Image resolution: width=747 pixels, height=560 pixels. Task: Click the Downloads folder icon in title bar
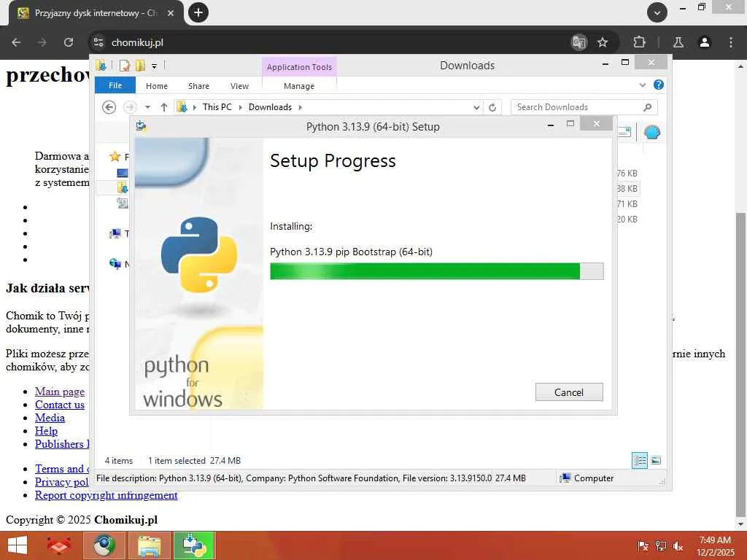pyautogui.click(x=101, y=65)
